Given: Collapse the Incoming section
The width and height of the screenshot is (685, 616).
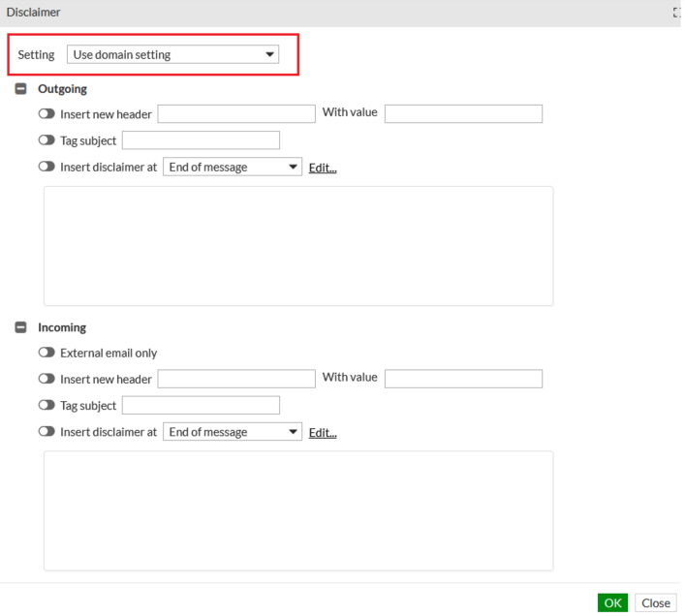Looking at the screenshot, I should tap(20, 327).
